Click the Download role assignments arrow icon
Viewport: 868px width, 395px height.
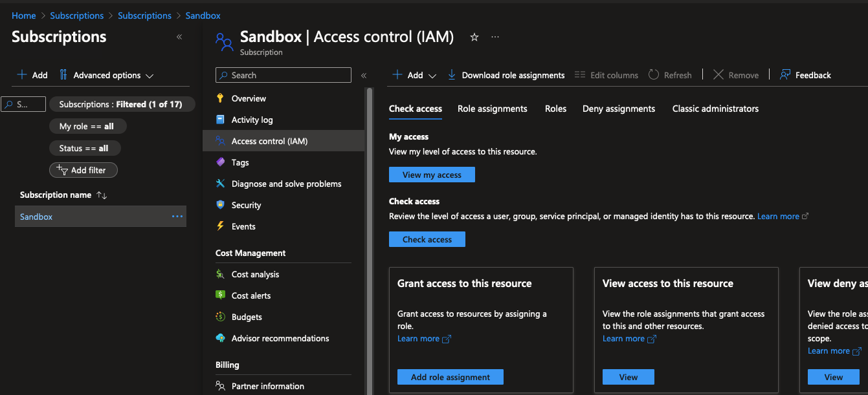452,75
